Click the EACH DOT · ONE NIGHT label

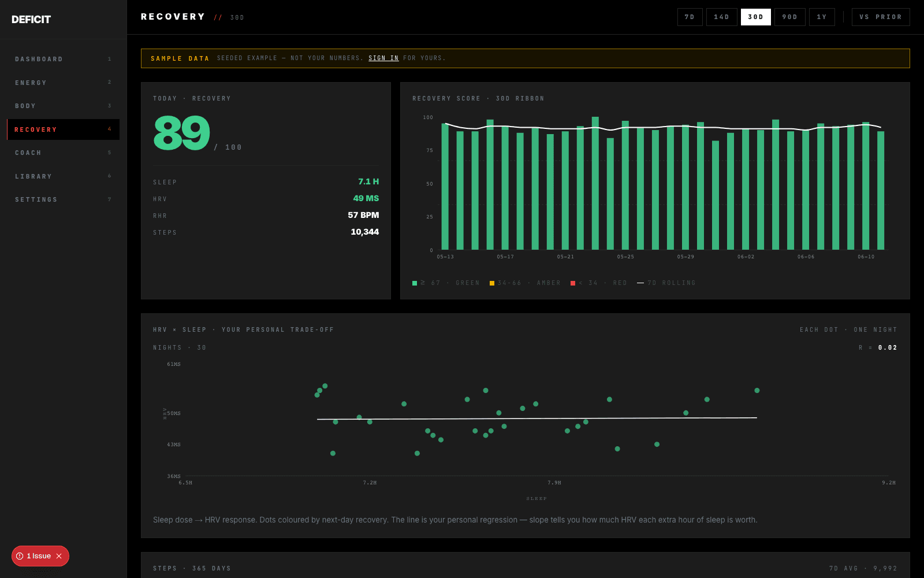(848, 330)
